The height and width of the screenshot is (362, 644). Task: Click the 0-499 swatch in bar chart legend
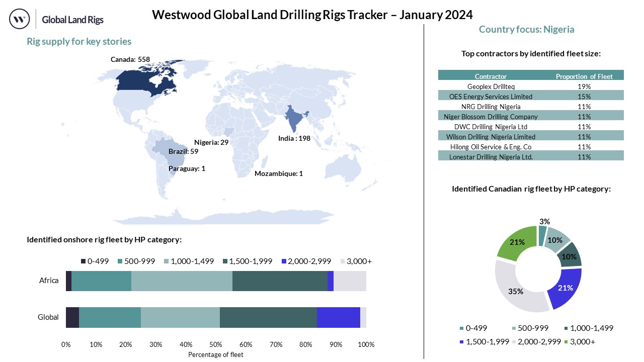[x=83, y=261]
